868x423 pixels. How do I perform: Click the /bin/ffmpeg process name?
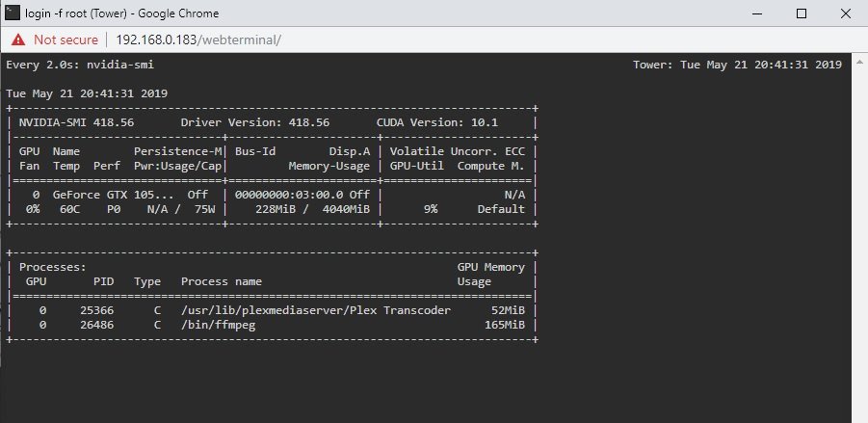click(218, 325)
